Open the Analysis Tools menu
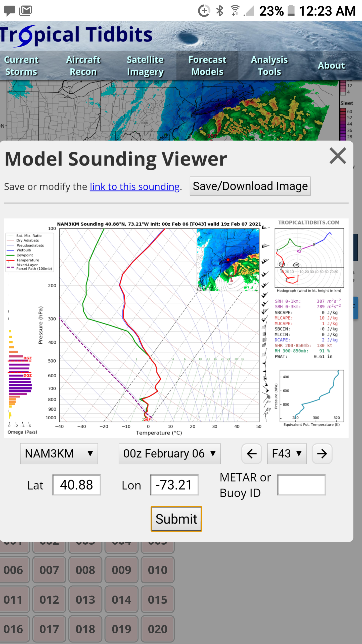Screen dimensions: 362x644 tap(269, 66)
